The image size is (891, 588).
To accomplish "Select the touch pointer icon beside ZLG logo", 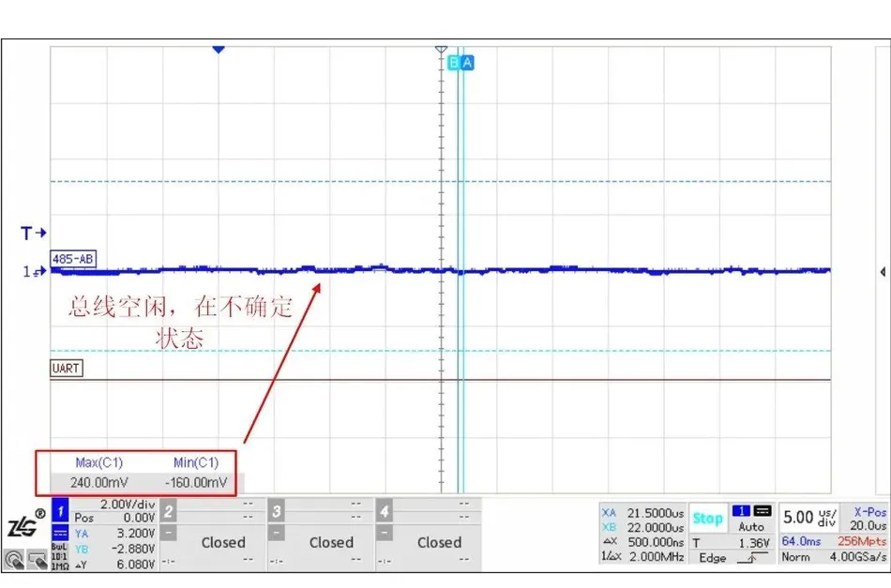I will click(x=14, y=558).
